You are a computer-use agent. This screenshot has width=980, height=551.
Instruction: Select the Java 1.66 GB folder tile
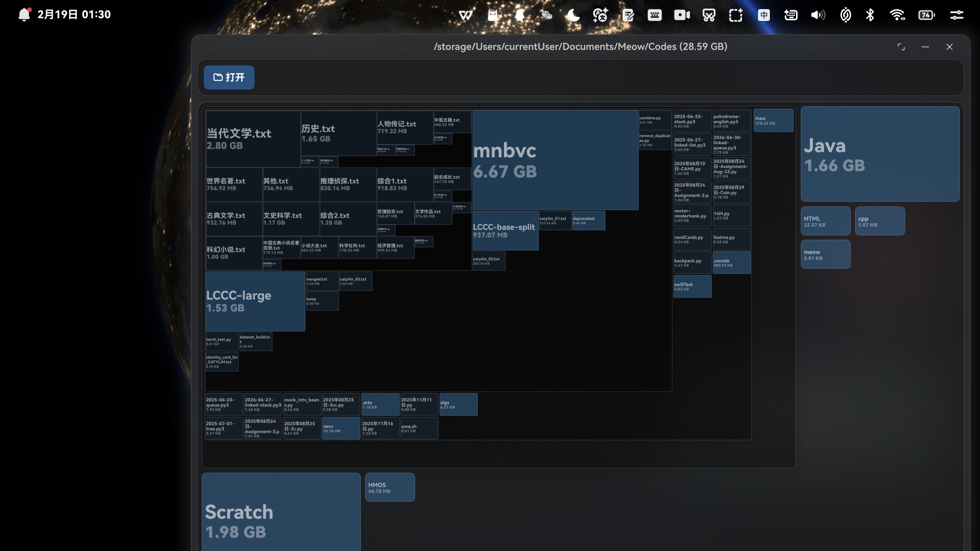click(x=880, y=154)
